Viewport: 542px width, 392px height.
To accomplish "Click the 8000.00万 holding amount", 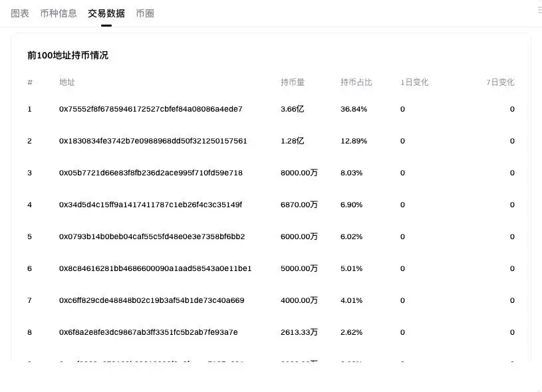I will (x=299, y=173).
